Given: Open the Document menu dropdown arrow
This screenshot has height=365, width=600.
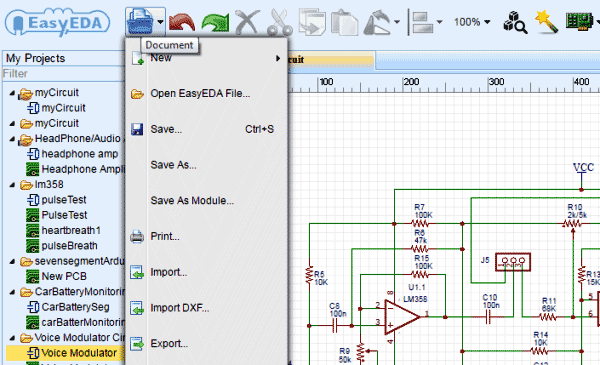Looking at the screenshot, I should tap(160, 22).
